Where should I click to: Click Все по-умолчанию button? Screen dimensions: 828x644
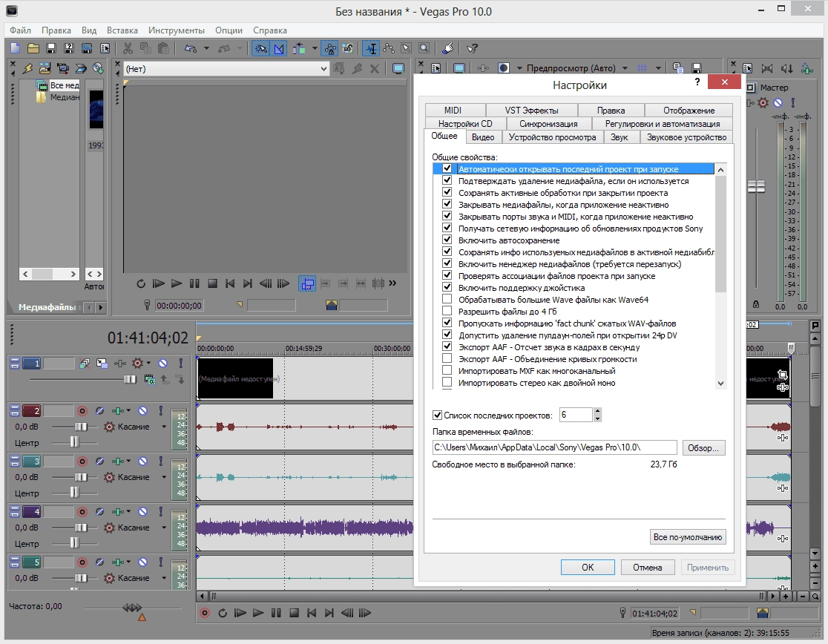688,537
